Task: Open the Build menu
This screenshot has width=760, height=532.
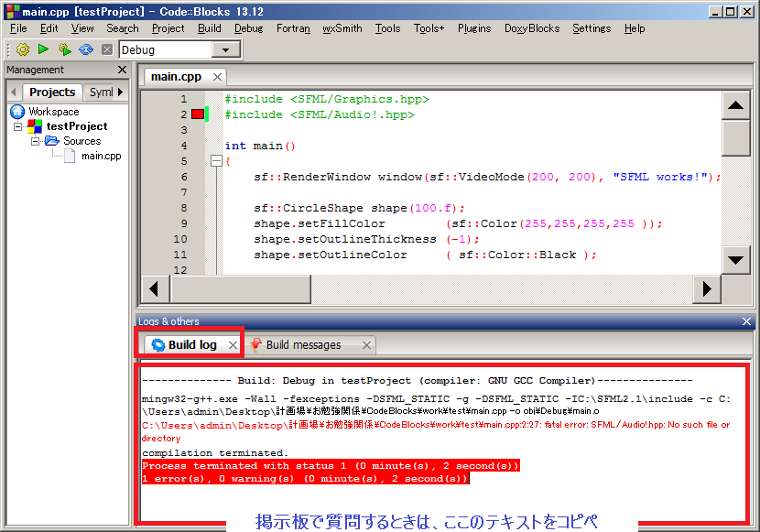Action: point(210,28)
